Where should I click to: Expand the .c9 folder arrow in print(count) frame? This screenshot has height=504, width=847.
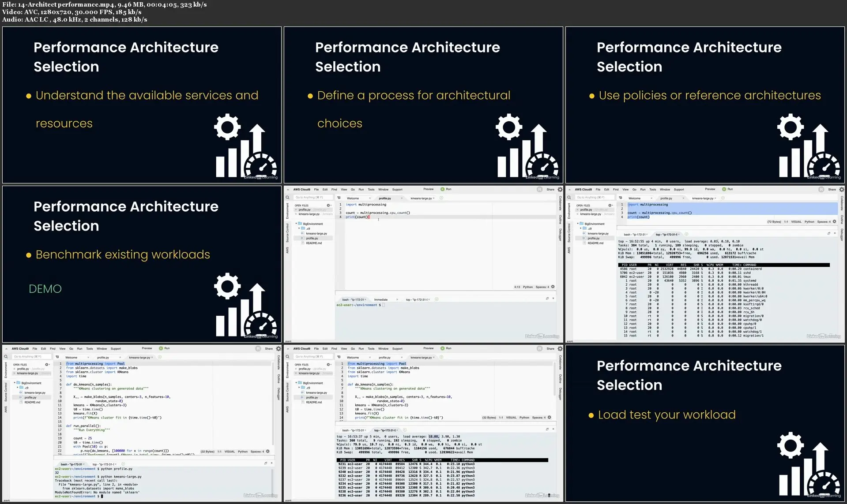[299, 228]
